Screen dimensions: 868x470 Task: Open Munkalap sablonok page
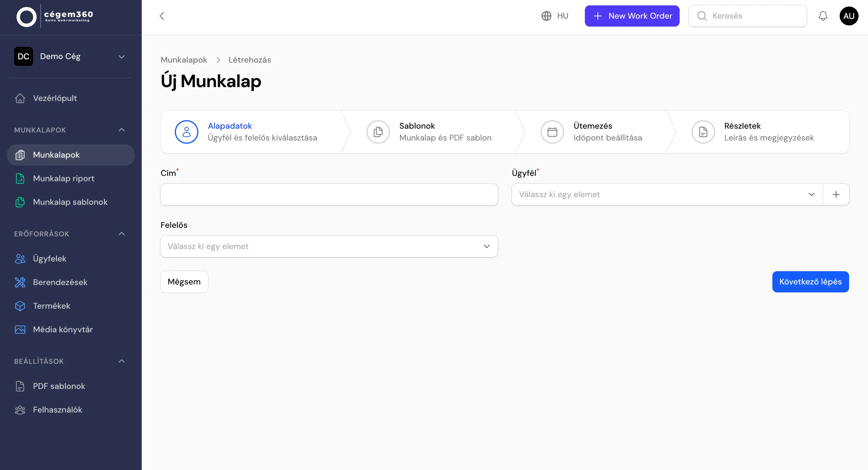coord(20,202)
